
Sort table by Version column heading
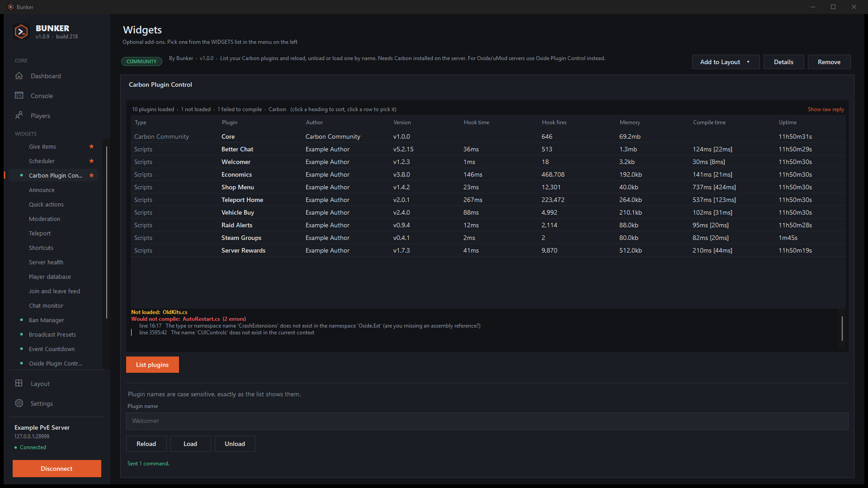point(402,122)
